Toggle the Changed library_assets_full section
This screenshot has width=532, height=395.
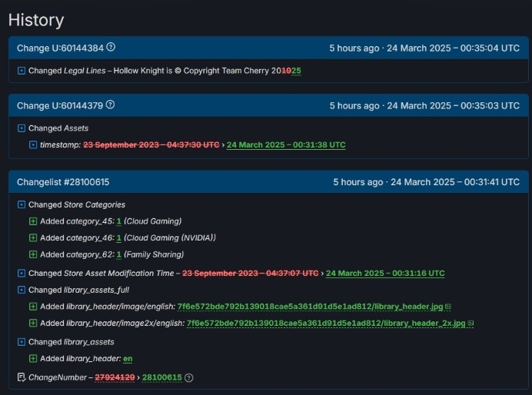click(22, 290)
